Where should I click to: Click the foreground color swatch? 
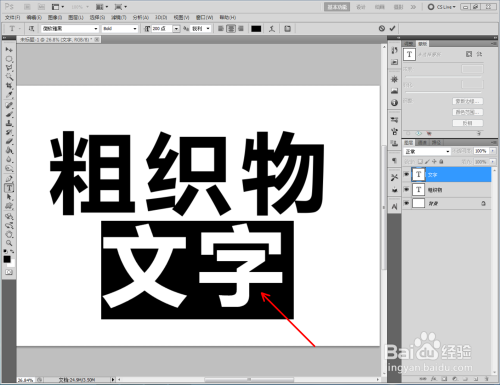(x=7, y=259)
